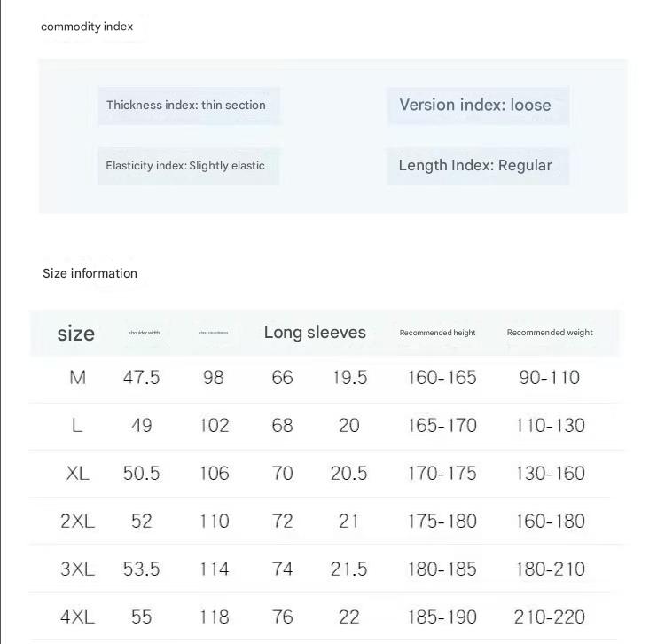
Task: Select the 4XL size row label
Action: tap(77, 617)
